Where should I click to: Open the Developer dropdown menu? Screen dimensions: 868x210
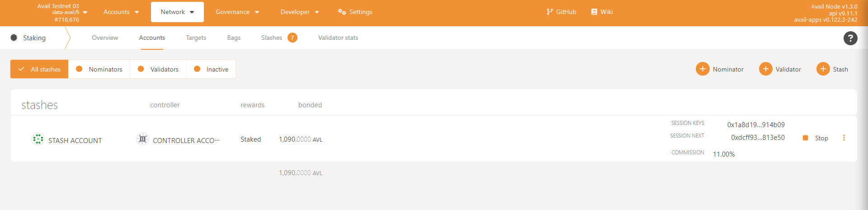(x=299, y=12)
